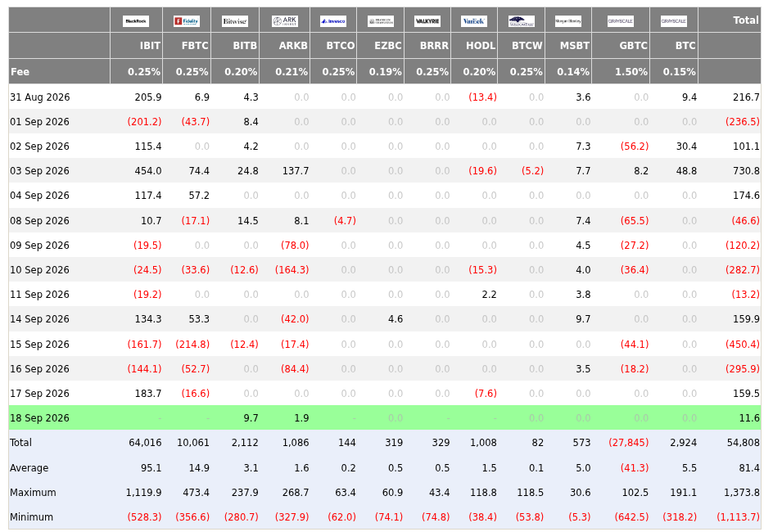Select the Bitwise logo in the header
The height and width of the screenshot is (532, 773).
pos(235,21)
